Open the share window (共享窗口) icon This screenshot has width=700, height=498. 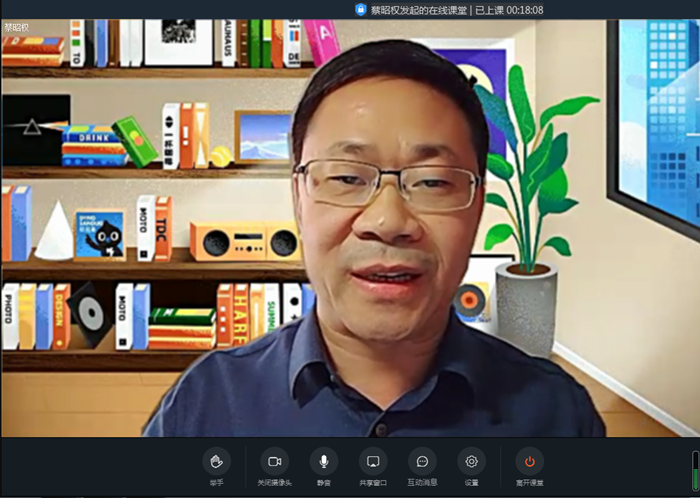click(373, 461)
